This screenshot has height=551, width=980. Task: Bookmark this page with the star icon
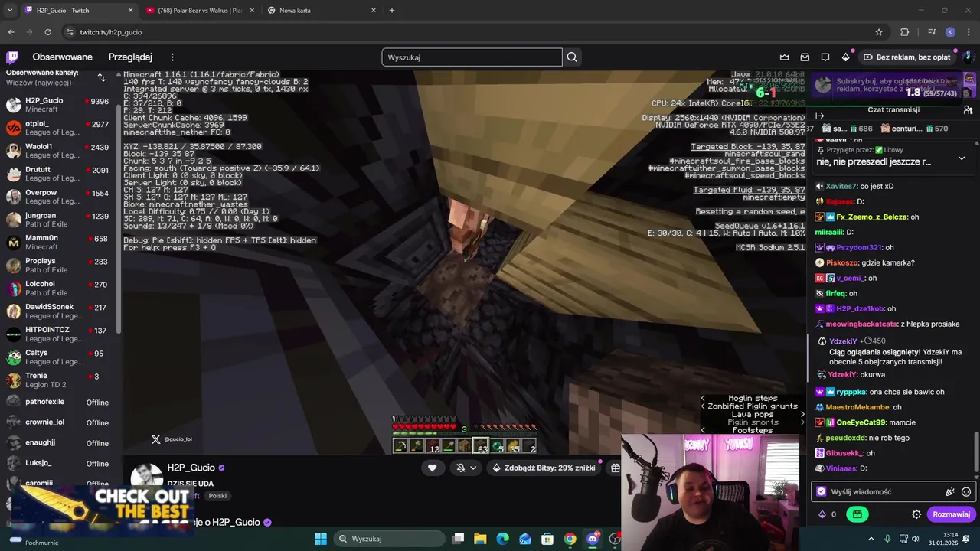point(879,32)
